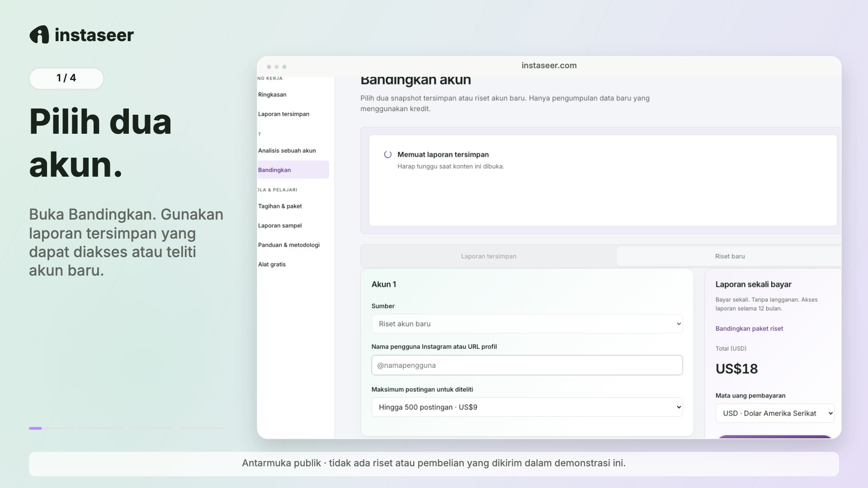The width and height of the screenshot is (868, 488).
Task: Click the loading spinner icon
Action: coord(388,155)
